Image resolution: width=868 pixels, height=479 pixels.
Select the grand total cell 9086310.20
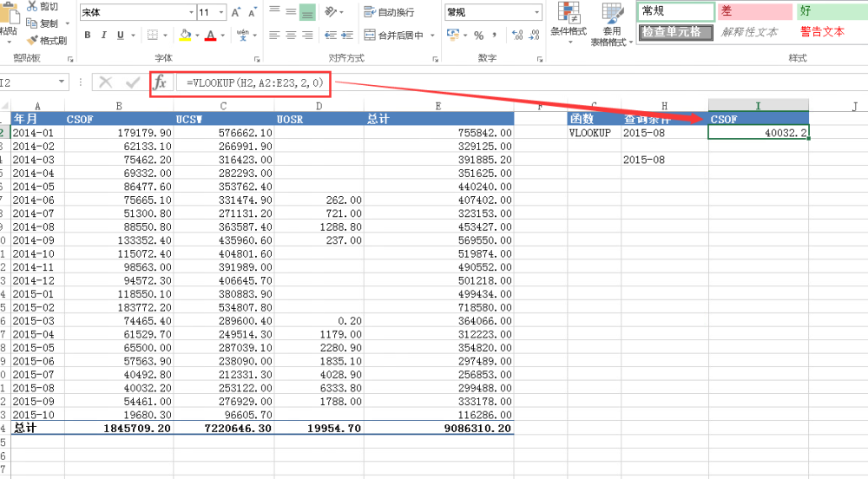[x=438, y=428]
